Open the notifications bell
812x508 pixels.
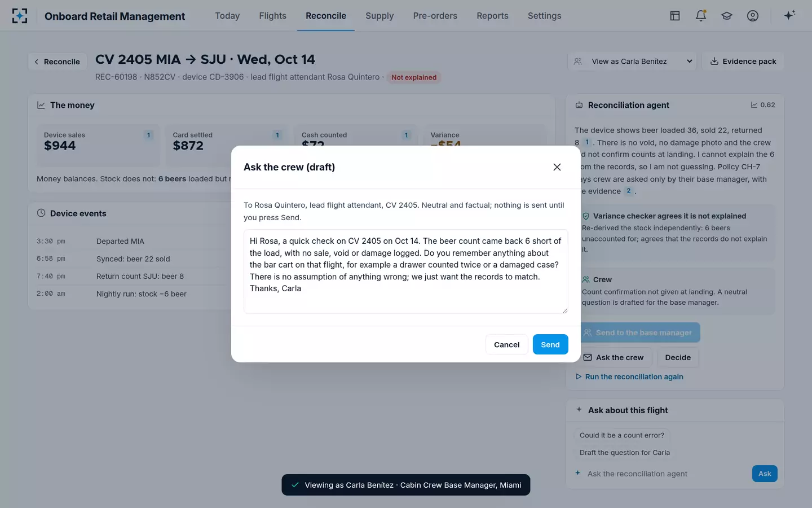(x=701, y=16)
